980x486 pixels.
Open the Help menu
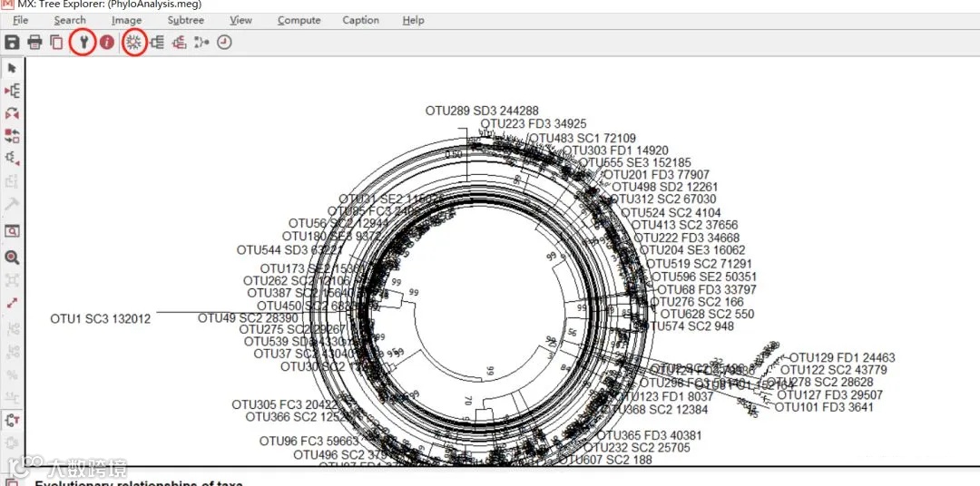[x=414, y=20]
